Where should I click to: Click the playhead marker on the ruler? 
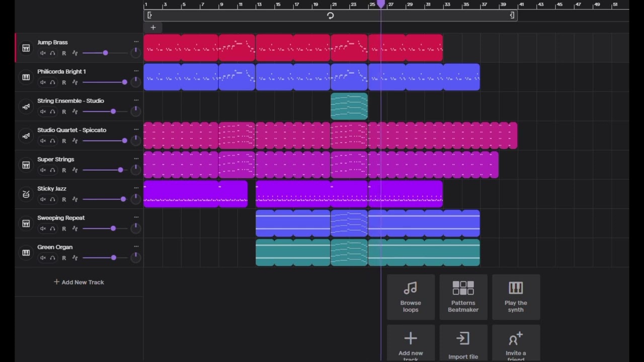(x=381, y=5)
